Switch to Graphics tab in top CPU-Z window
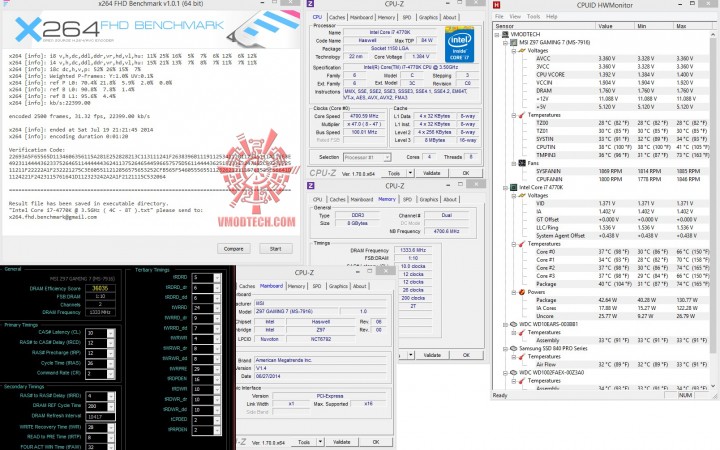 pyautogui.click(x=428, y=17)
